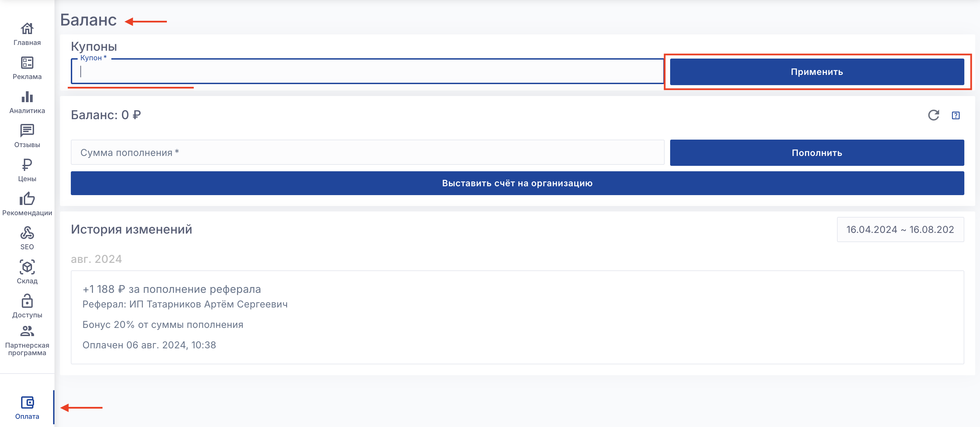Screen dimensions: 980x427
Task: Select the Цены ruble icon
Action: coord(27,170)
